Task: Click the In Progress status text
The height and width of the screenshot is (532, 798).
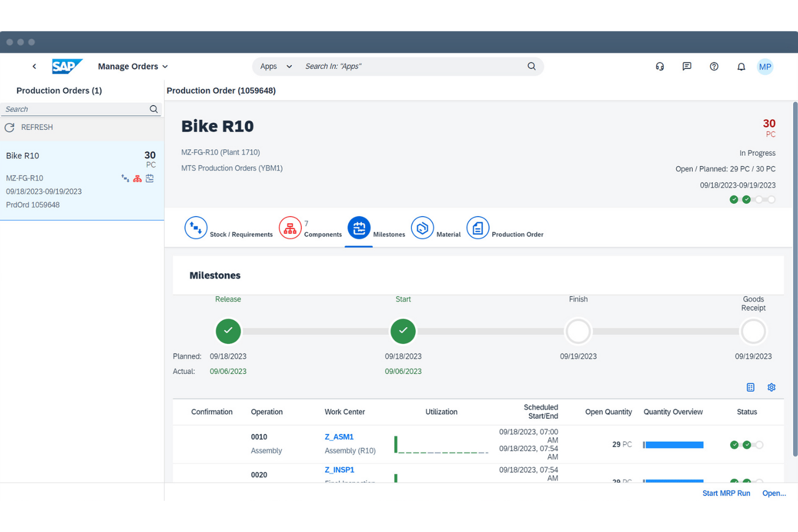Action: pyautogui.click(x=758, y=153)
